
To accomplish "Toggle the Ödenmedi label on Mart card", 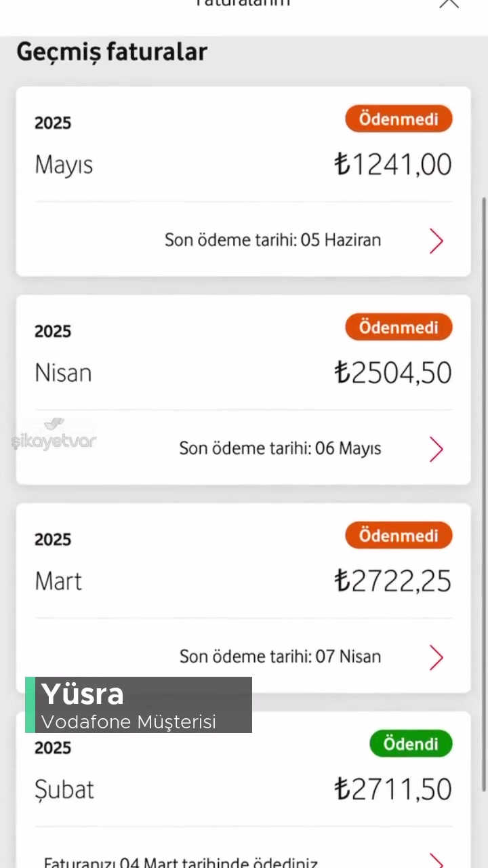I will pyautogui.click(x=399, y=535).
